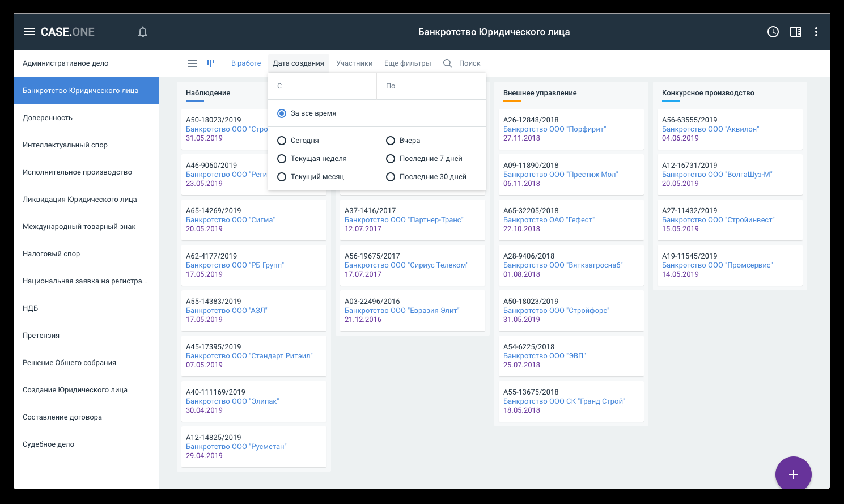
Task: Open case 'Банкротство ООО "Промсервис"'
Action: coord(718,265)
